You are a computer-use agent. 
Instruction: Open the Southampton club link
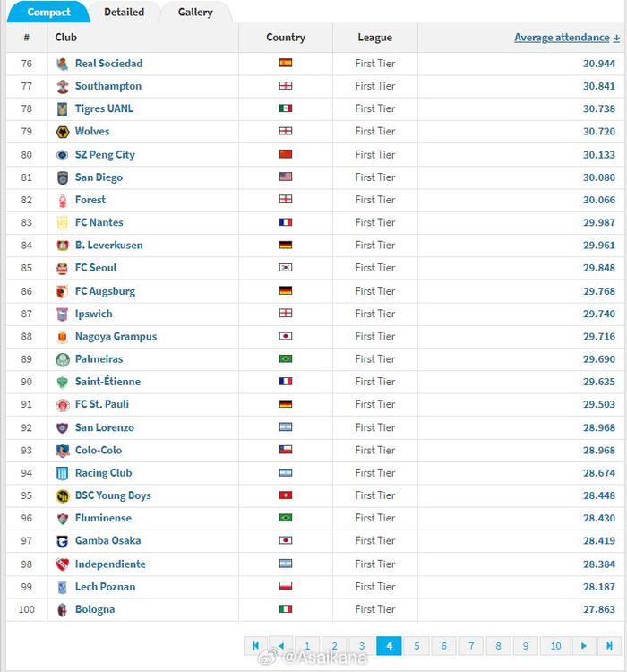(x=107, y=86)
